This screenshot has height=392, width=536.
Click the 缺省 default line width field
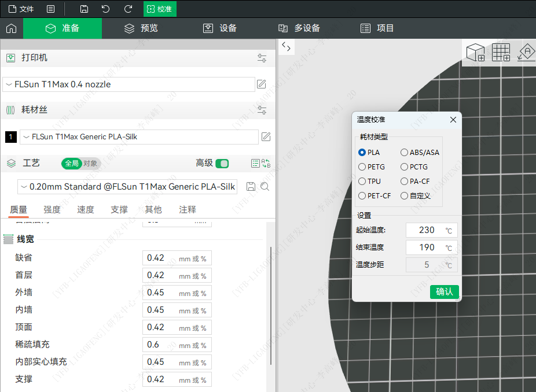pos(177,258)
